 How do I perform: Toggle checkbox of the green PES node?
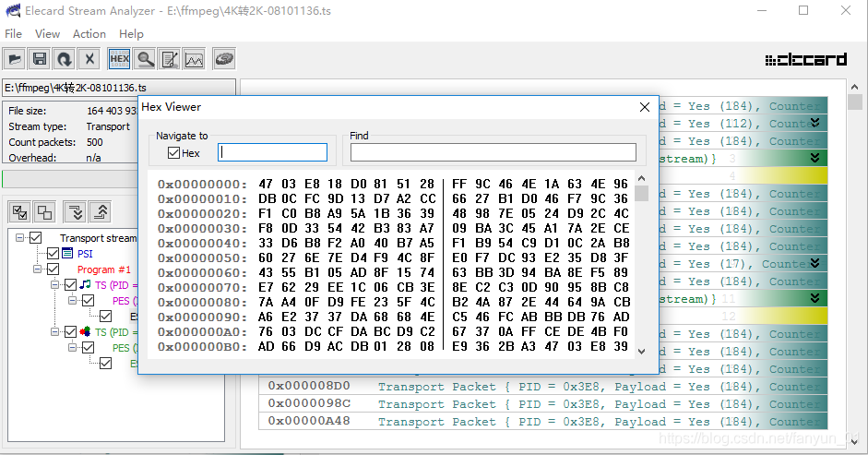(x=88, y=348)
